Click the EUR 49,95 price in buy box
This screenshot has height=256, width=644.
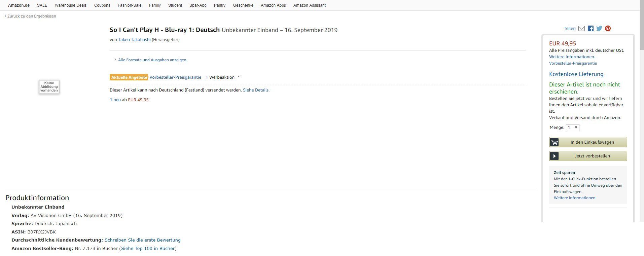click(x=563, y=43)
